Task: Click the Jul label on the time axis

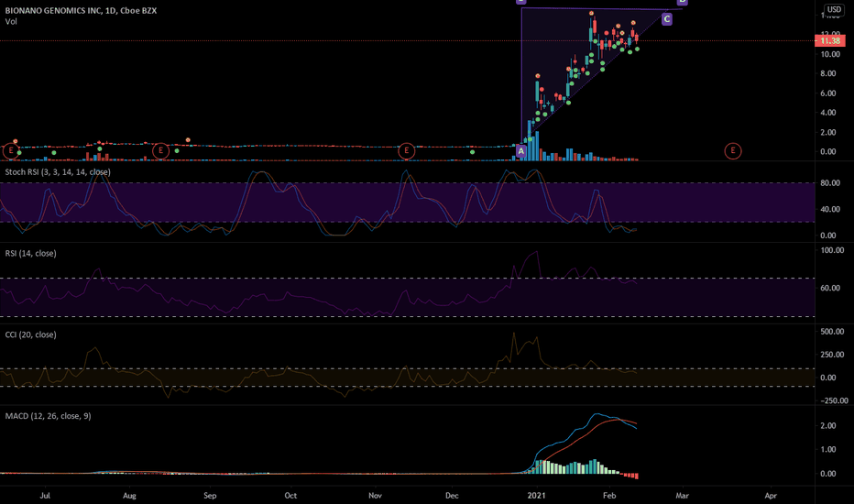Action: [x=45, y=495]
